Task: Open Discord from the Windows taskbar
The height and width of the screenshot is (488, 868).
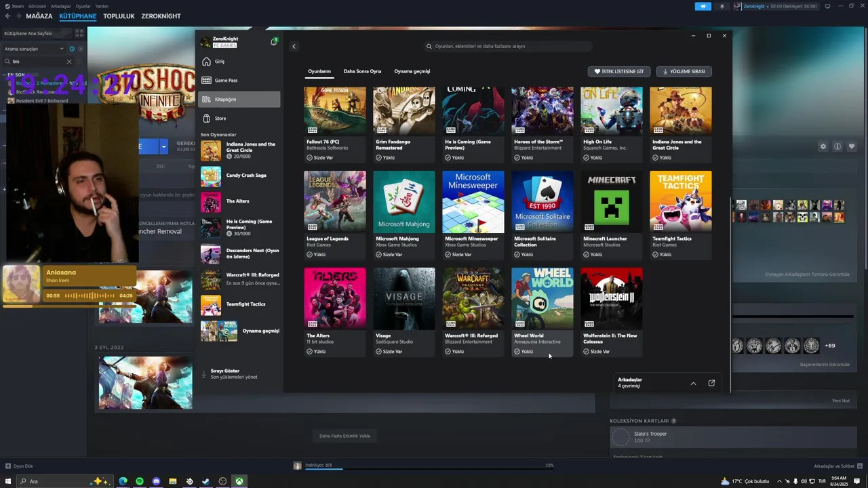Action: click(156, 481)
